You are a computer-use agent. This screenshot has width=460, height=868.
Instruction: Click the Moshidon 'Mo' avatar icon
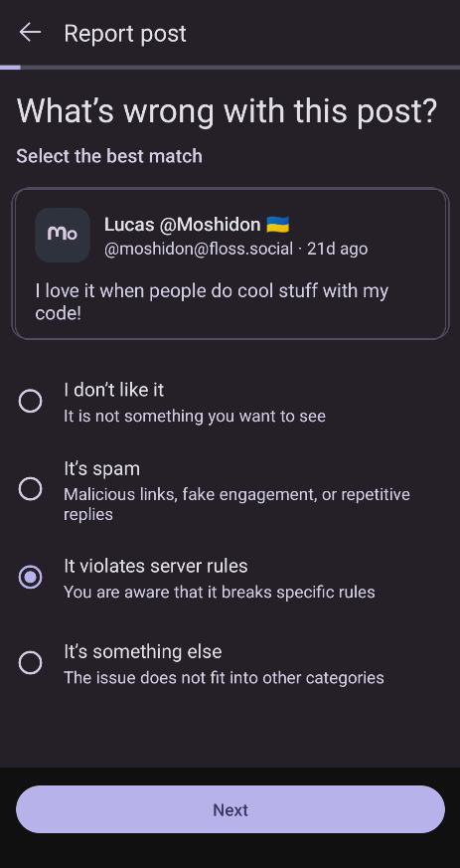[63, 235]
